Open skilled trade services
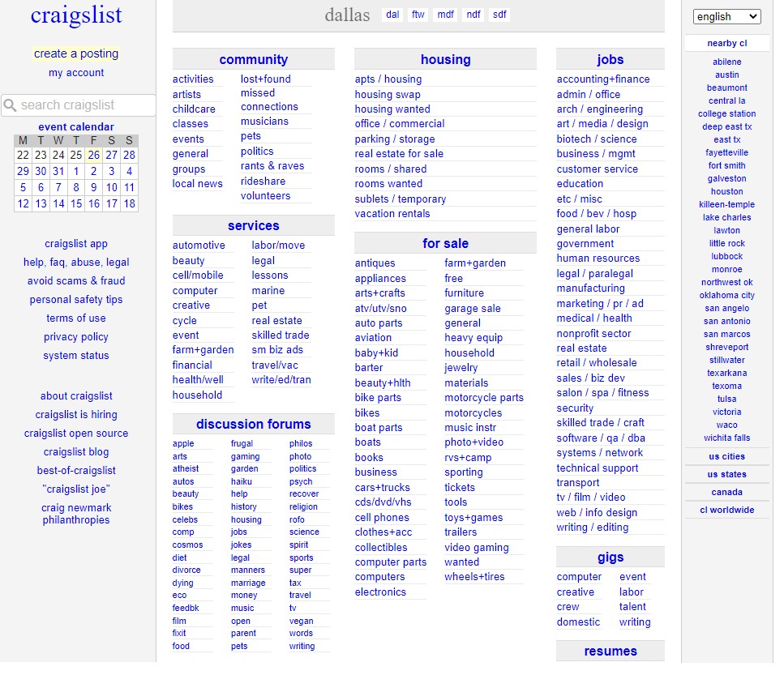Screen dimensions: 784x675 [280, 335]
